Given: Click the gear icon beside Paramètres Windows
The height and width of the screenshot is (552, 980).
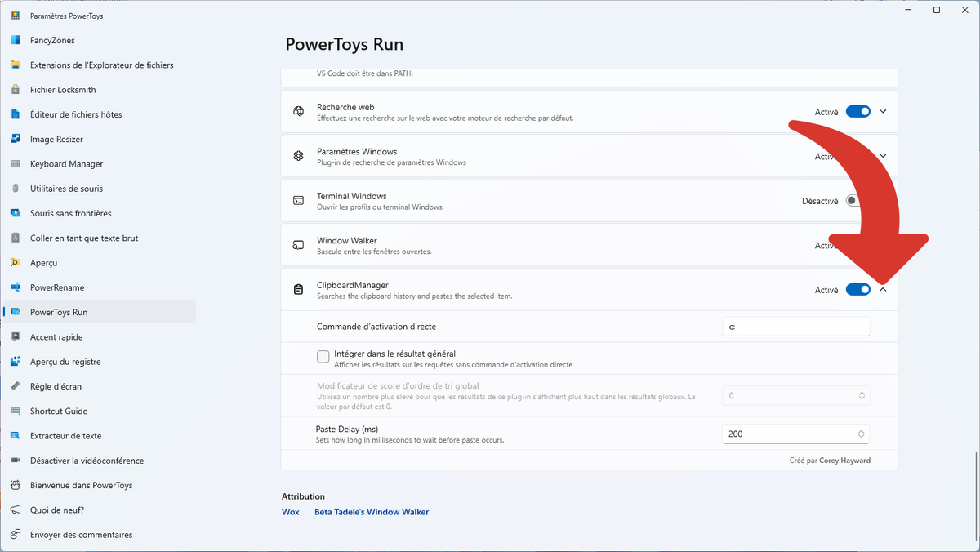Looking at the screenshot, I should coord(299,156).
